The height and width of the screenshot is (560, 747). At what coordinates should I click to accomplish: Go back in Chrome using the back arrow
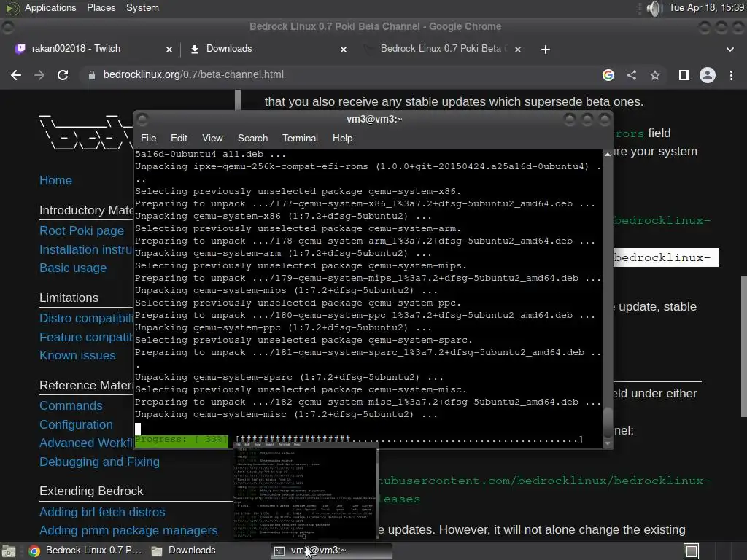pos(16,75)
